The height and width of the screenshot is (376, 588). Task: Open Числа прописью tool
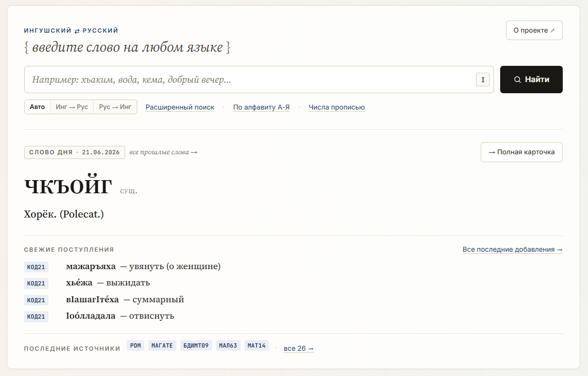tap(337, 107)
